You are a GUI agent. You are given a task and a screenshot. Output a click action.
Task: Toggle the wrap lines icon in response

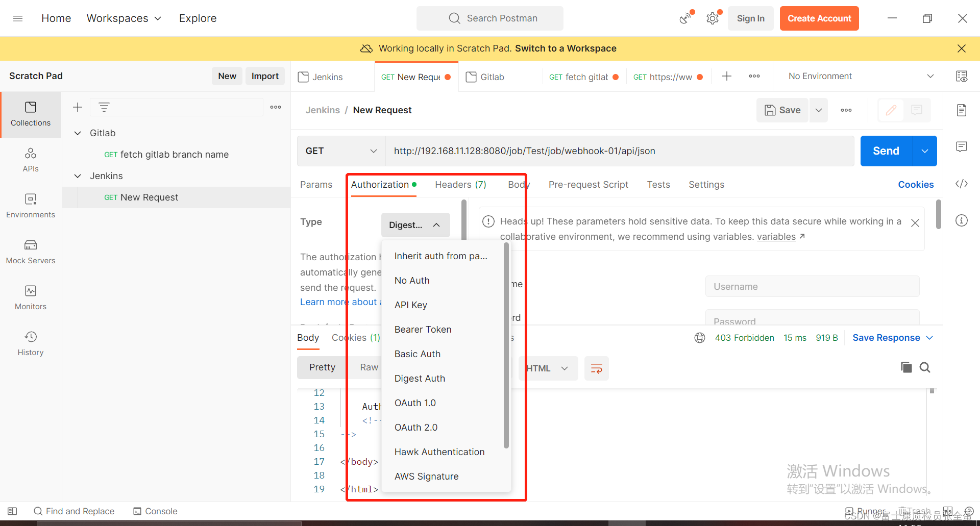point(597,368)
